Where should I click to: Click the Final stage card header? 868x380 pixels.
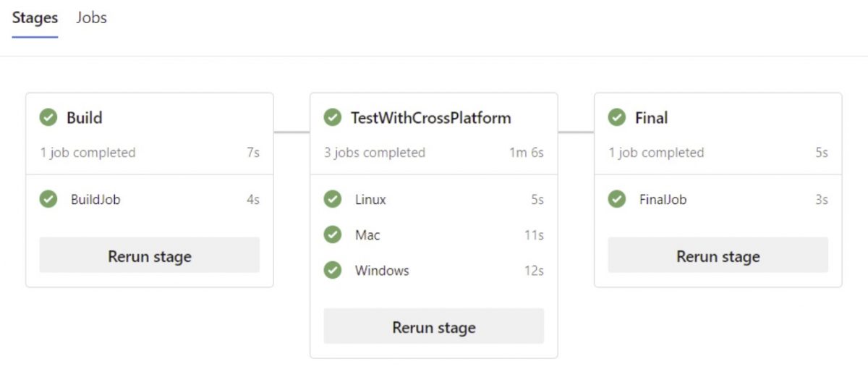pos(718,134)
